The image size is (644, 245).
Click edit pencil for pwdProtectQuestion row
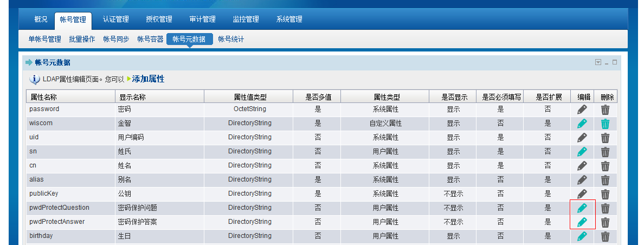[x=582, y=208]
